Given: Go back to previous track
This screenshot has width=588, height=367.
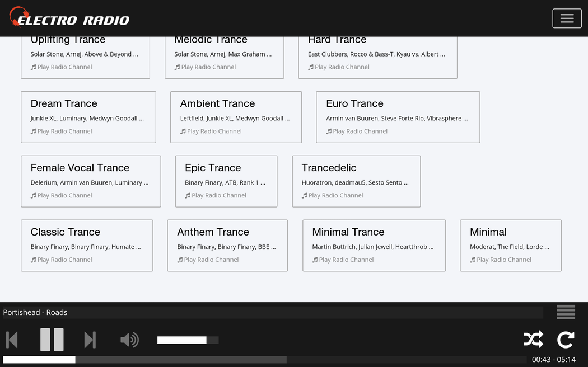Looking at the screenshot, I should point(12,340).
